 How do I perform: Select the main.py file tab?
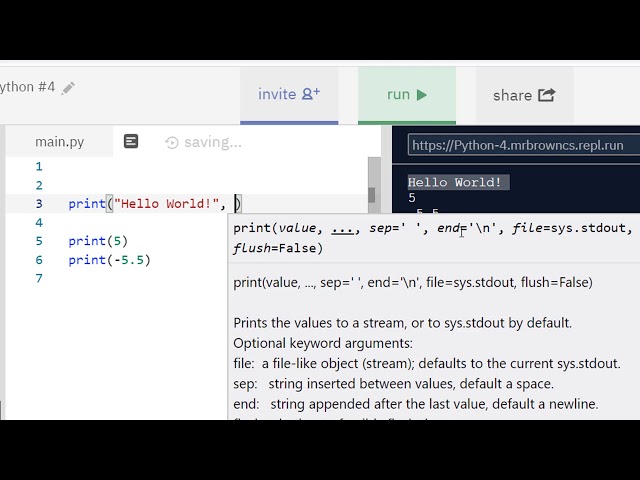coord(60,142)
